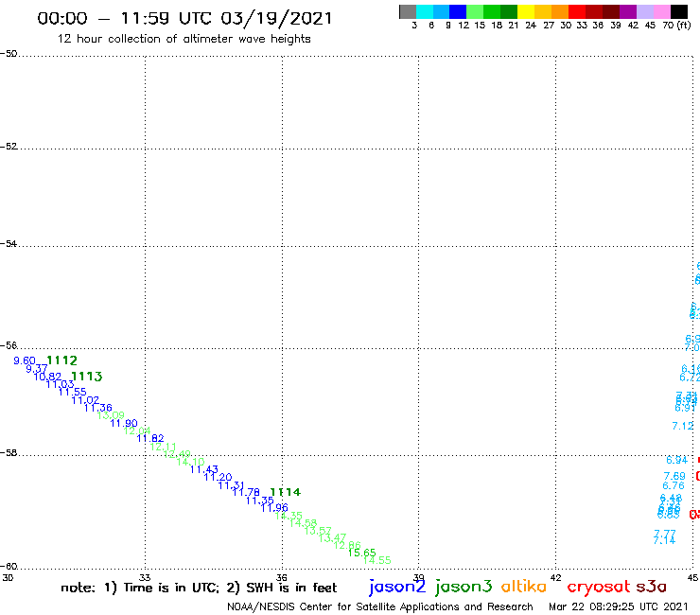The image size is (700, 615).
Task: Click the track number 1113 label
Action: pos(87,377)
